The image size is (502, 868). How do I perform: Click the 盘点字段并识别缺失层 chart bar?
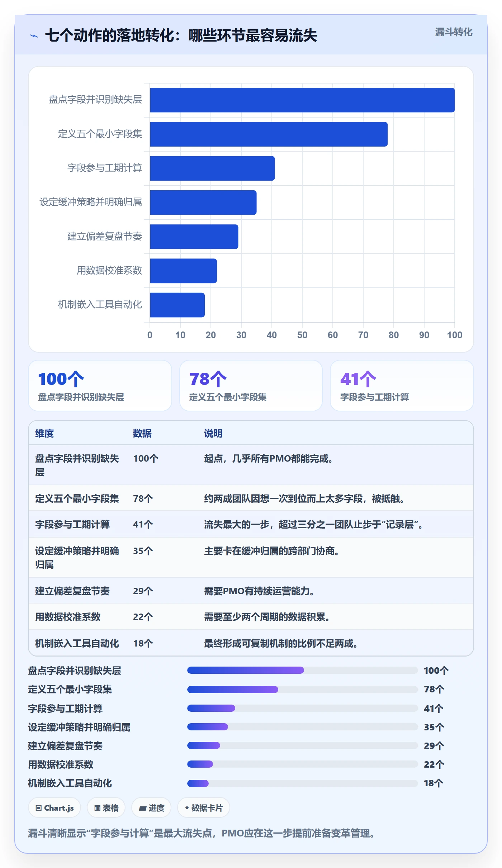(302, 100)
